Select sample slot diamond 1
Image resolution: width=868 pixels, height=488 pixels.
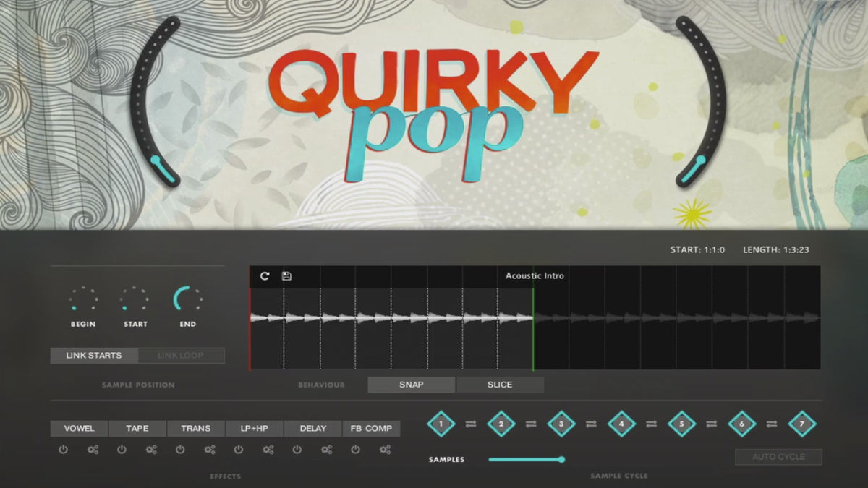[441, 424]
